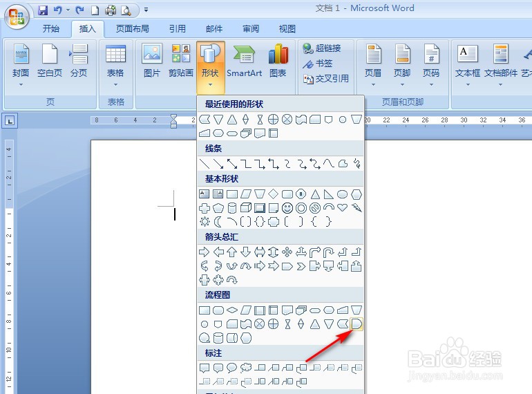Open the 页眉 header dropdown
The image size is (532, 394).
373,65
